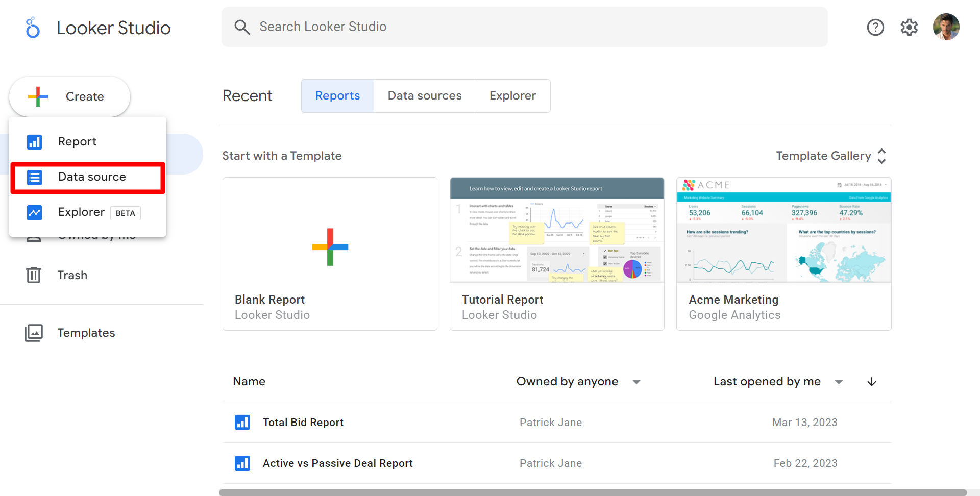
Task: Open the help question mark icon
Action: (x=875, y=27)
